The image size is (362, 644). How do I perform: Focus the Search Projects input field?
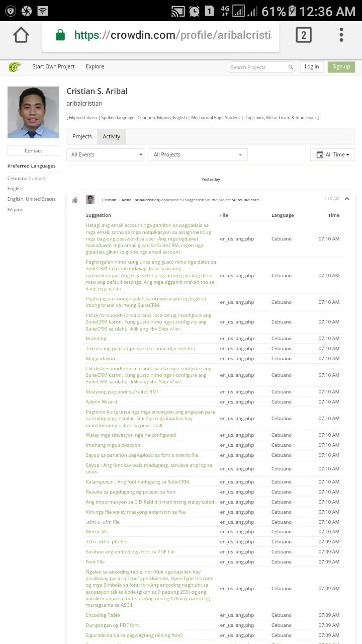260,67
